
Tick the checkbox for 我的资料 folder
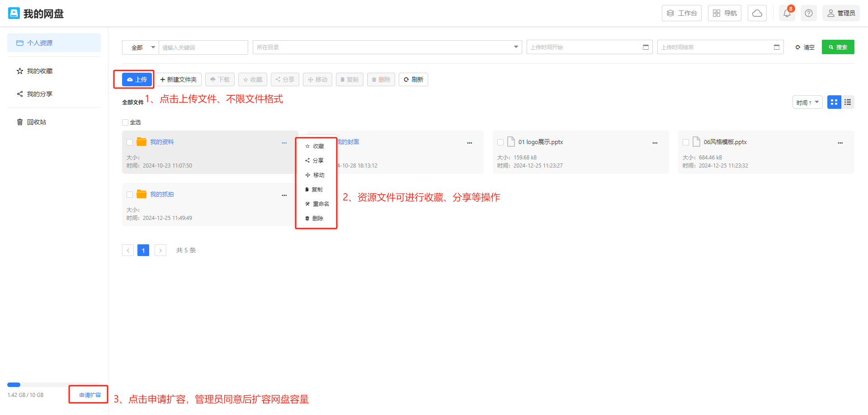130,142
